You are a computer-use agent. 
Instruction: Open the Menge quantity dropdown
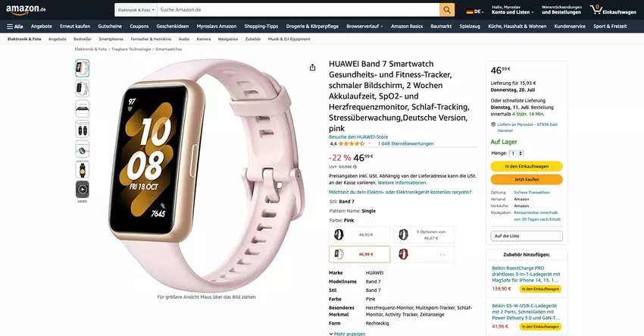click(516, 153)
